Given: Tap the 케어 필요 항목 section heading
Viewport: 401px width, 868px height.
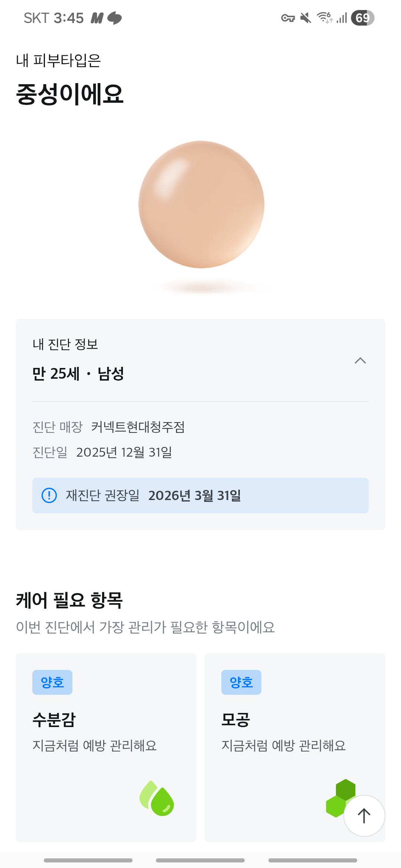Looking at the screenshot, I should 69,600.
